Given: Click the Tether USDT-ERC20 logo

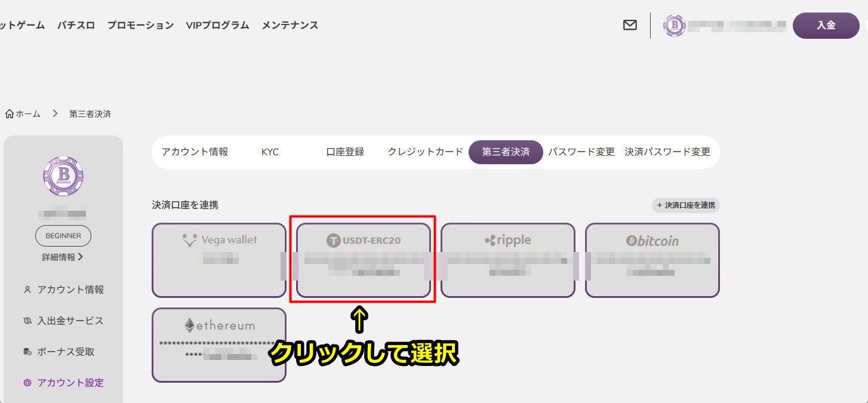Looking at the screenshot, I should 364,241.
